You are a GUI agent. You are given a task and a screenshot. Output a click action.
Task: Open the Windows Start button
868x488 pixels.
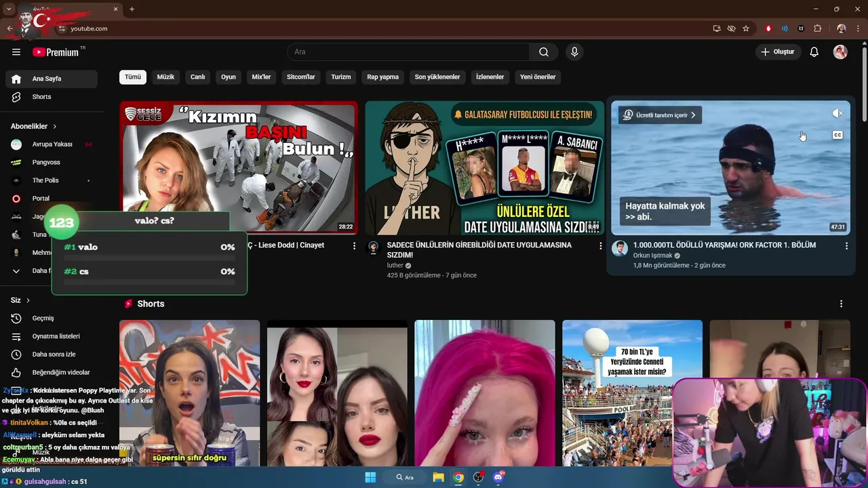click(x=370, y=477)
